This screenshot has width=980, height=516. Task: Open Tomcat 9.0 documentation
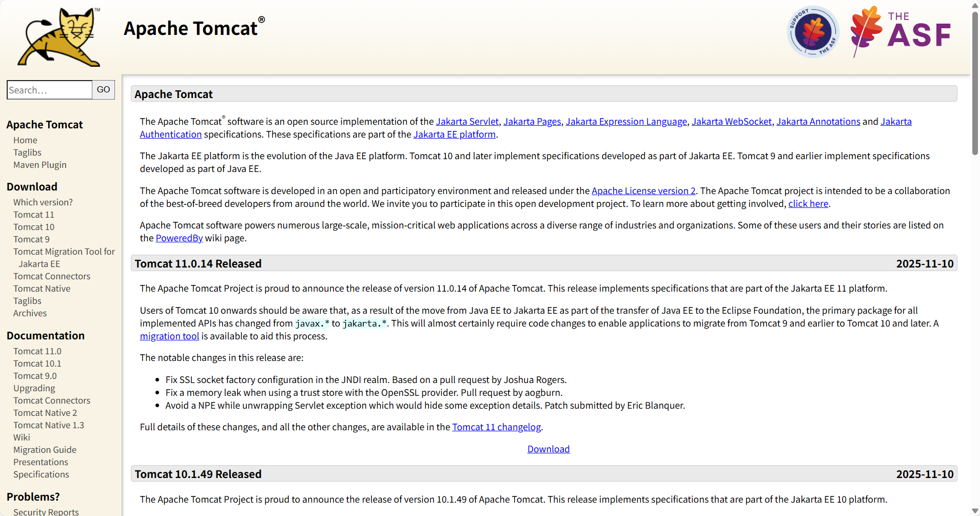tap(35, 376)
